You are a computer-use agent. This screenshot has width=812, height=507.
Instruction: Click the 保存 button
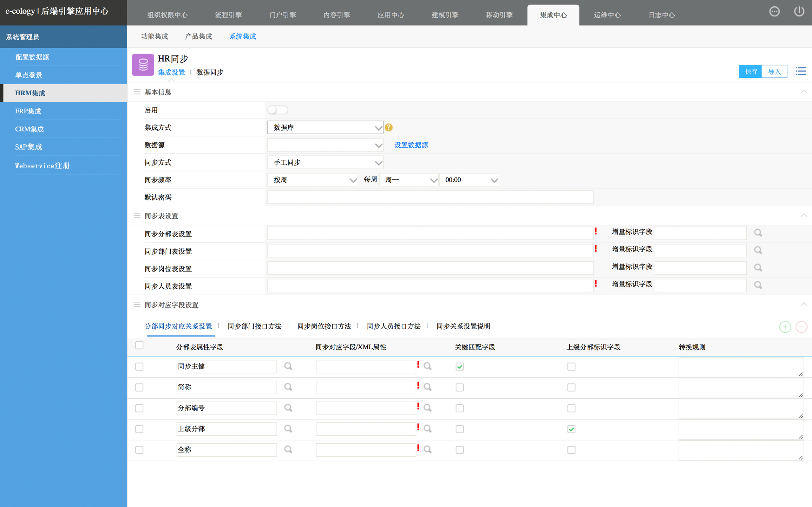tap(750, 71)
